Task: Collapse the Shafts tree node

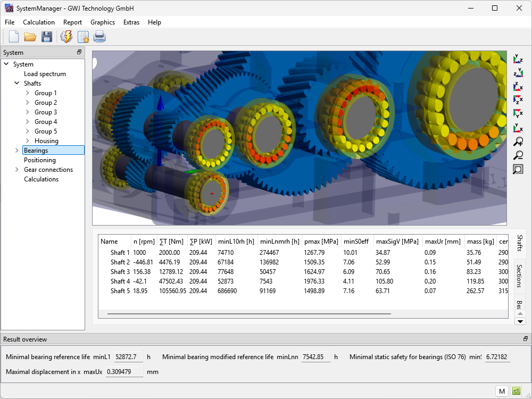Action: (17, 84)
